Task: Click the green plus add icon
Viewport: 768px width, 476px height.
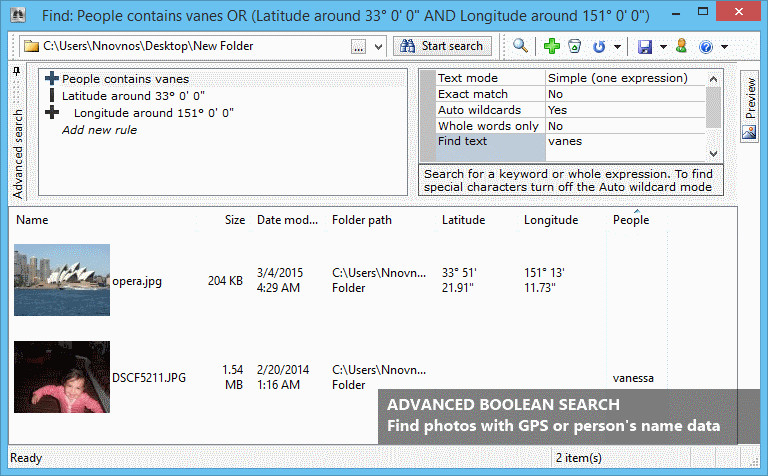Action: tap(552, 46)
